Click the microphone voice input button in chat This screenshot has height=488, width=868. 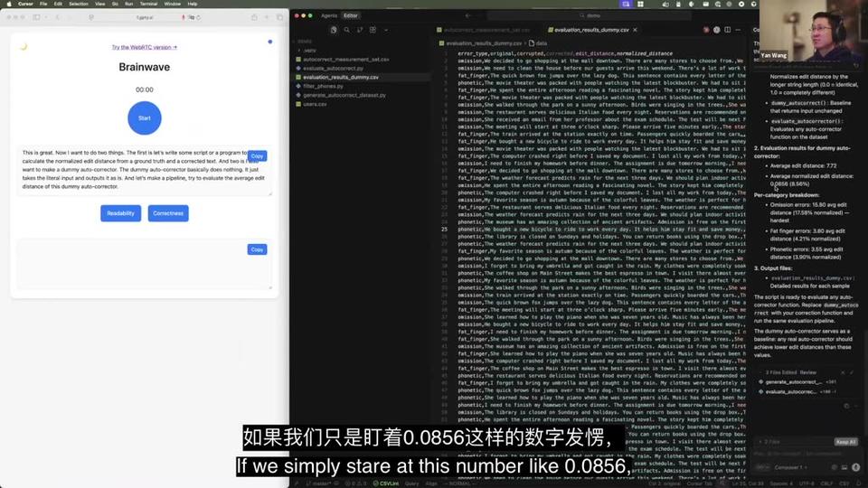pyautogui.click(x=856, y=467)
